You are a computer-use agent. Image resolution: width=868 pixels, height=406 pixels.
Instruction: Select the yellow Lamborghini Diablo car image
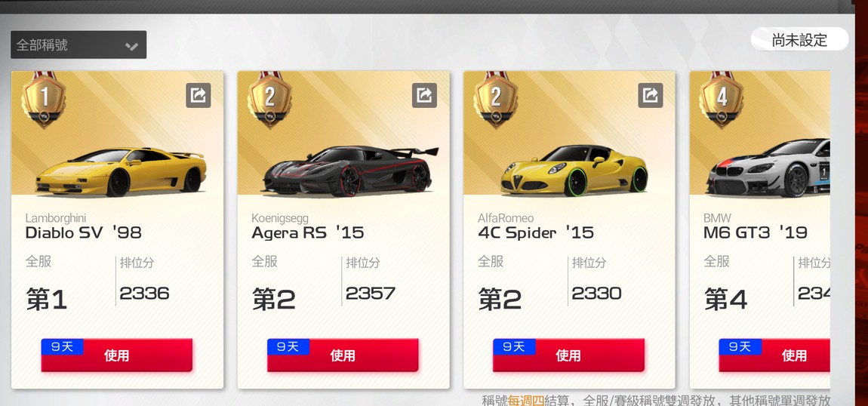[122, 171]
